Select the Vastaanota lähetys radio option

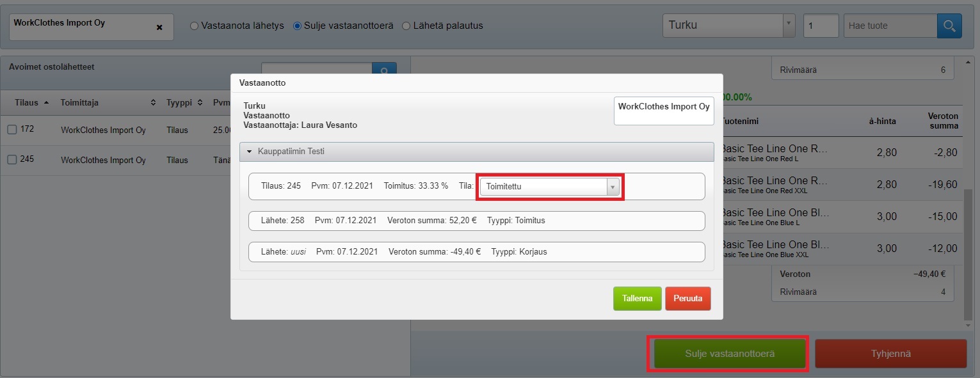(195, 26)
